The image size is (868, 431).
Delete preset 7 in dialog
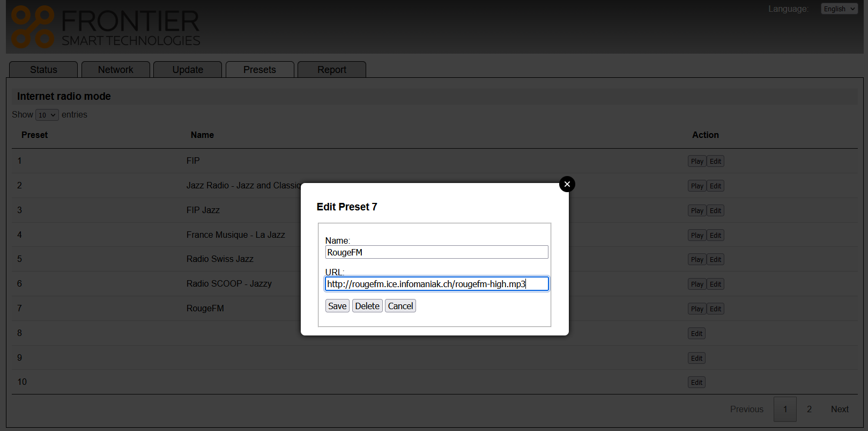pyautogui.click(x=367, y=306)
